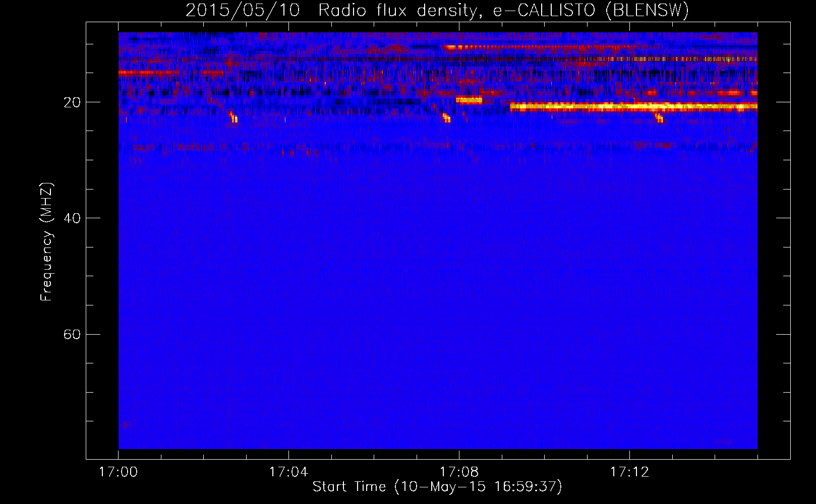Viewport: 816px width, 504px height.
Task: Click the 60 MHz frequency tick label
Action: click(72, 334)
